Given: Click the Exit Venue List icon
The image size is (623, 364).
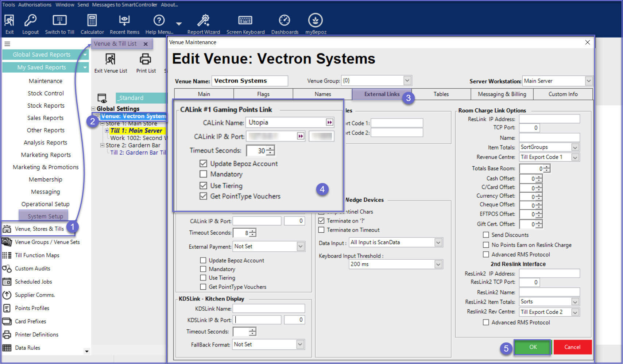Looking at the screenshot, I should point(110,59).
